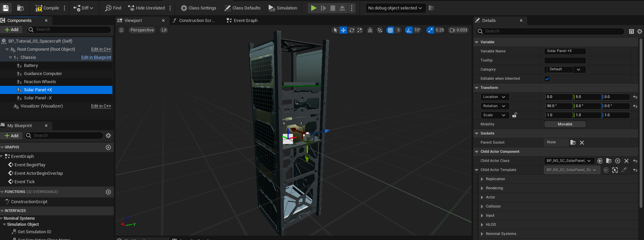
Task: Click the scale lock icon
Action: tap(514, 115)
